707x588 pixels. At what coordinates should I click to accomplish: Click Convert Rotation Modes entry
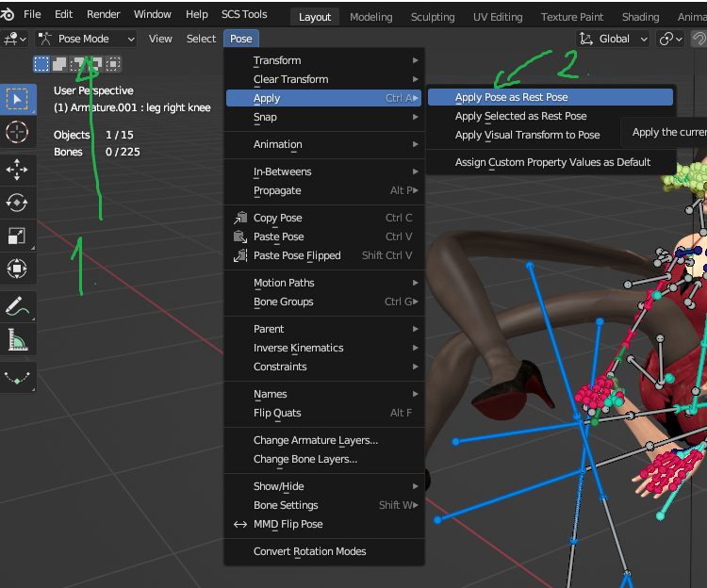[x=323, y=551]
